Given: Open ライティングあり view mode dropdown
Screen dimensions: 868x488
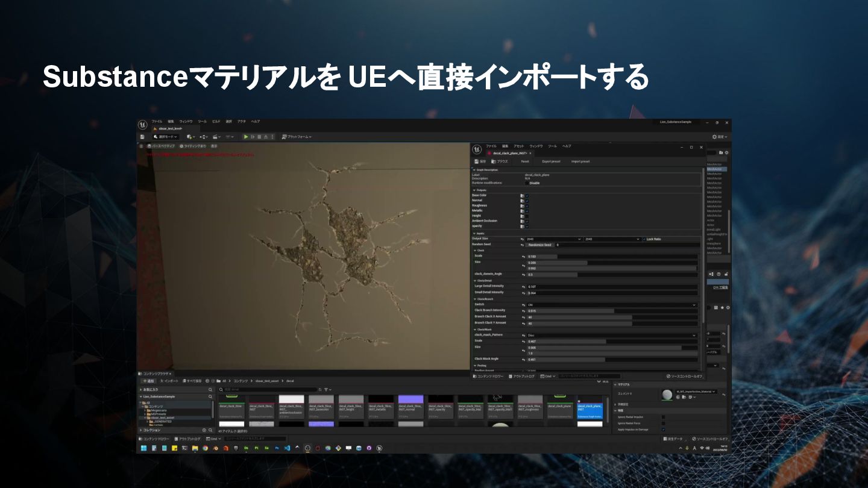Looking at the screenshot, I should coord(193,146).
